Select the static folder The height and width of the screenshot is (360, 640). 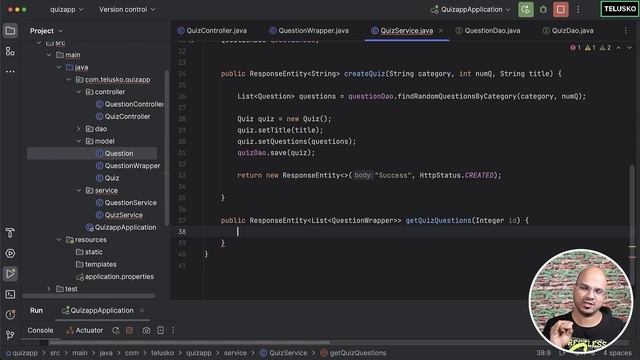89,252
